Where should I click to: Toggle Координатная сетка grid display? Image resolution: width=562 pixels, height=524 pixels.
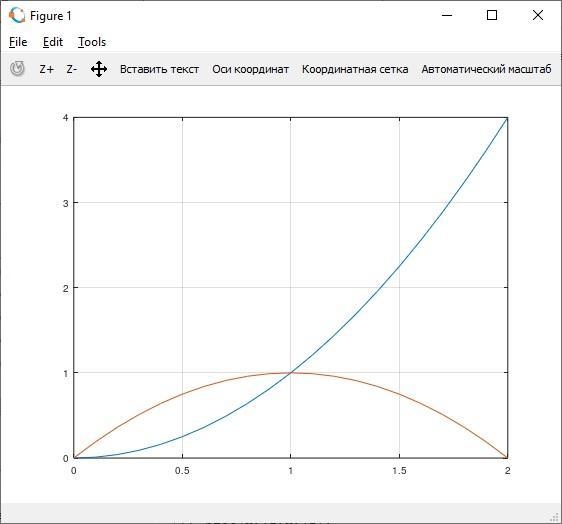click(355, 69)
